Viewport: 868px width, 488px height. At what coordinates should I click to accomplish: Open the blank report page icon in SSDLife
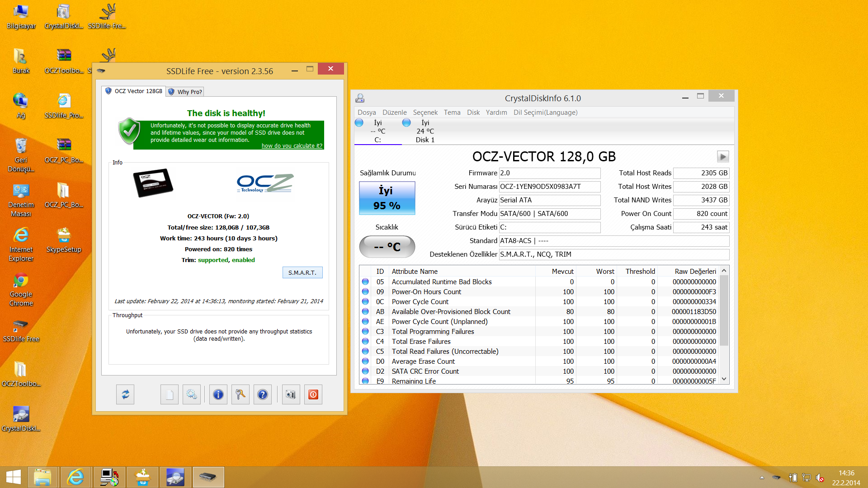[x=170, y=394]
